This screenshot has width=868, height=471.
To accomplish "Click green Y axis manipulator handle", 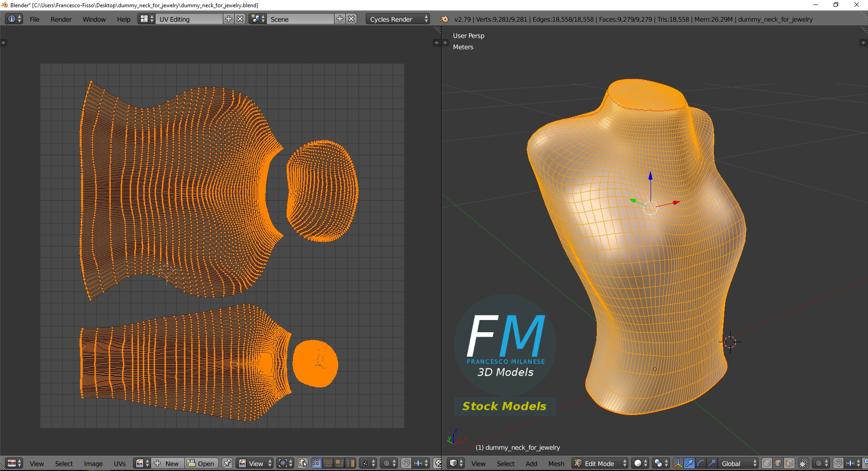I will click(x=633, y=200).
